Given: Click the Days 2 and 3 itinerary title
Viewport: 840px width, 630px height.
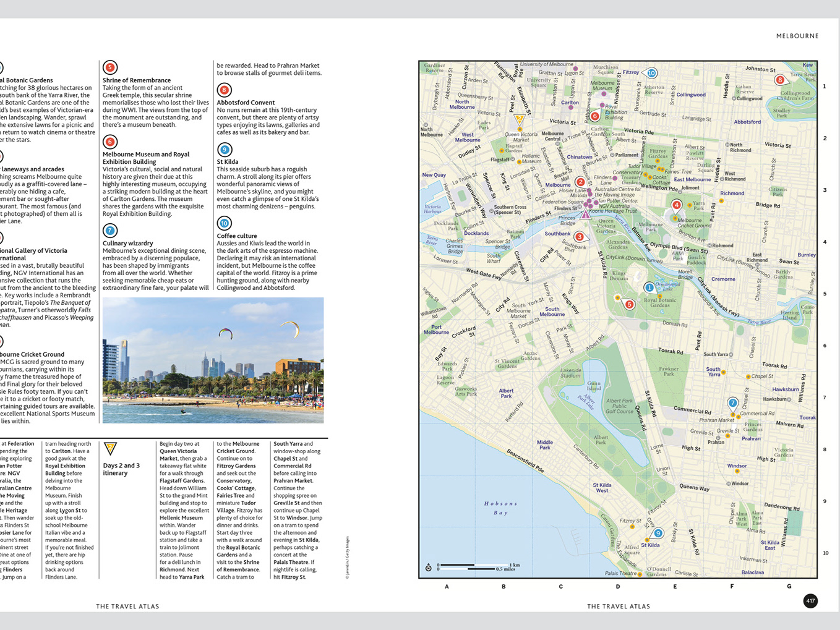Looking at the screenshot, I should [121, 469].
